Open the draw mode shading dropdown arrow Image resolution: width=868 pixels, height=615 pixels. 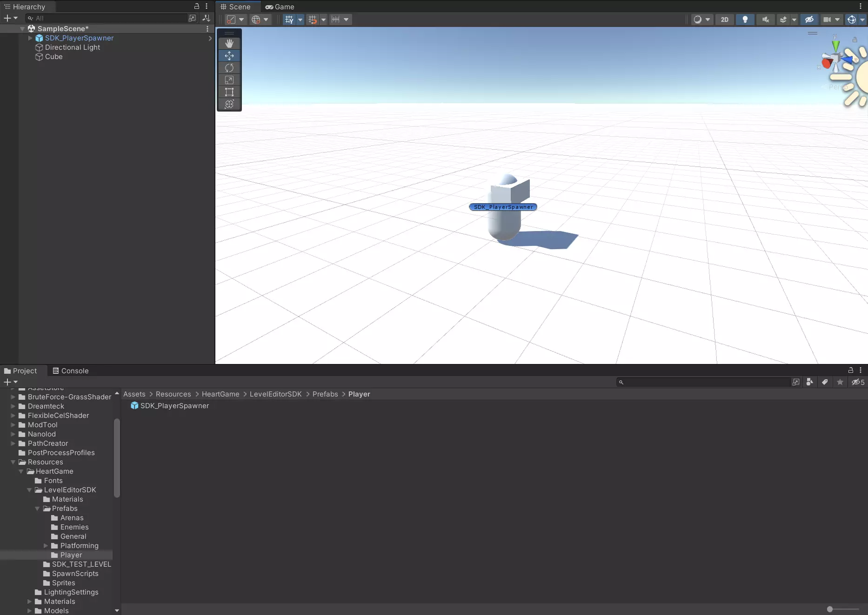(708, 20)
